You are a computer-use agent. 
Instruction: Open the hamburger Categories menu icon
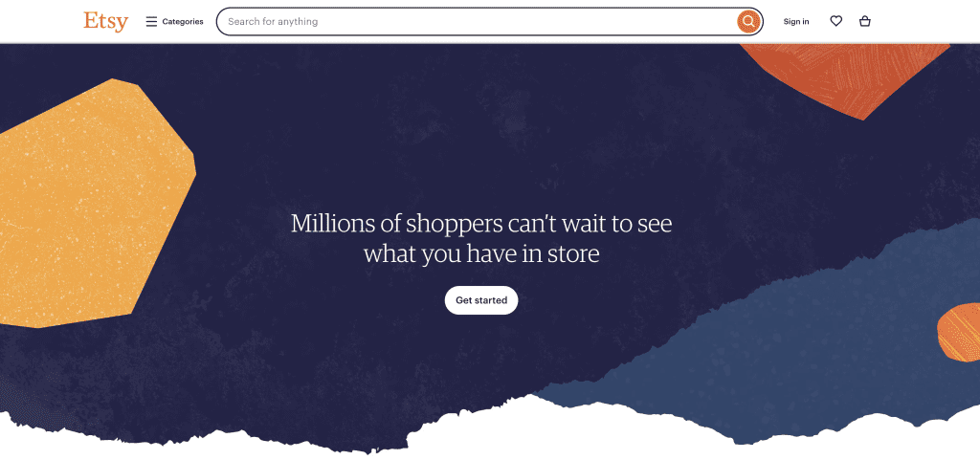point(151,21)
